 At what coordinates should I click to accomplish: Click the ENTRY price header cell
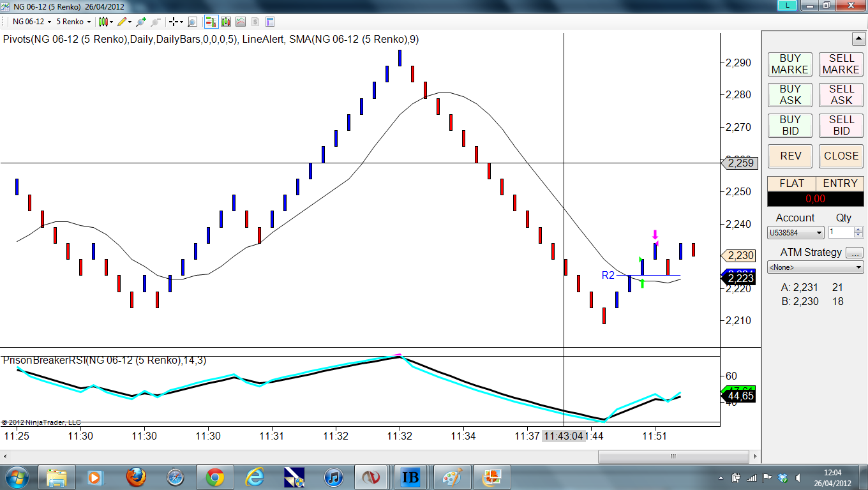coord(840,183)
